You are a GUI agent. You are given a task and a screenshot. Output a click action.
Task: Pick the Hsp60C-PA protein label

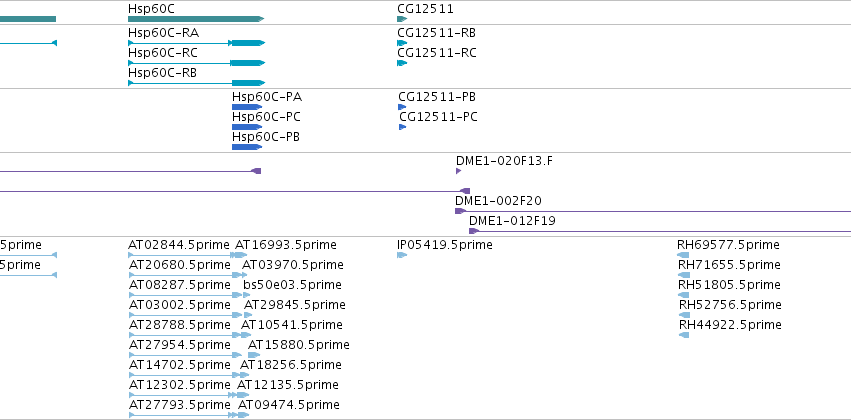[x=267, y=97]
